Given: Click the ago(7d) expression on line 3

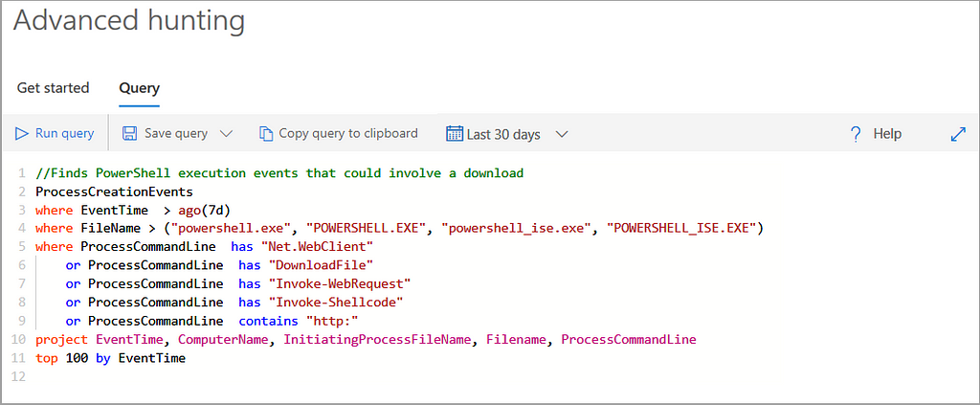Looking at the screenshot, I should click(x=204, y=210).
